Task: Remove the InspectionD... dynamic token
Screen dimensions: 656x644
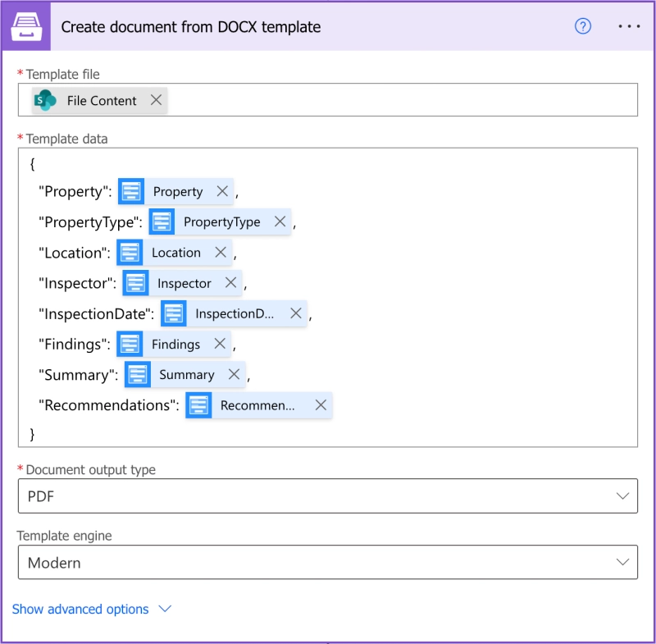Action: (296, 313)
